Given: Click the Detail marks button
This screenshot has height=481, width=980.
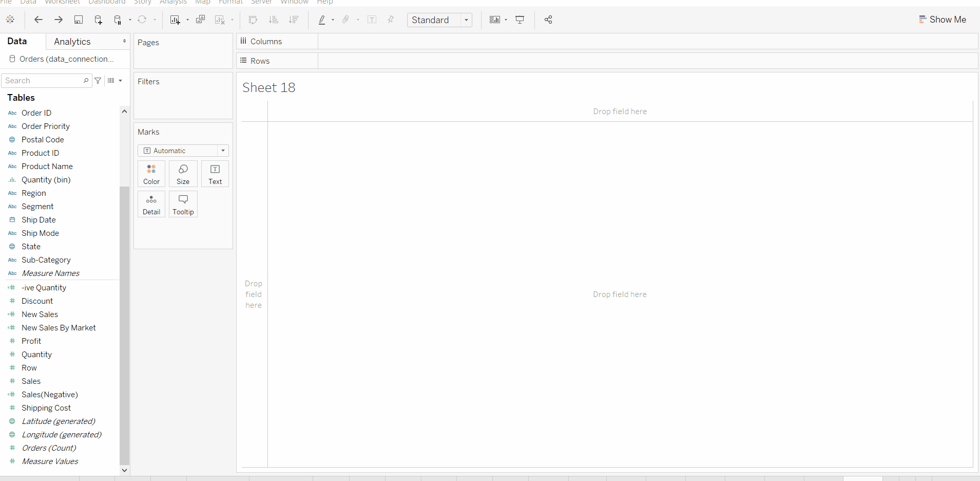Looking at the screenshot, I should pyautogui.click(x=151, y=204).
